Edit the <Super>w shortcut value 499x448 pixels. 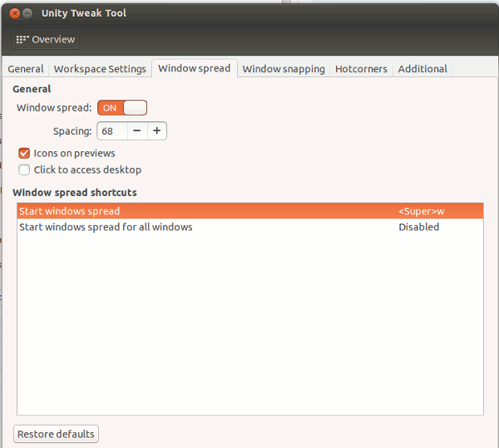click(422, 211)
